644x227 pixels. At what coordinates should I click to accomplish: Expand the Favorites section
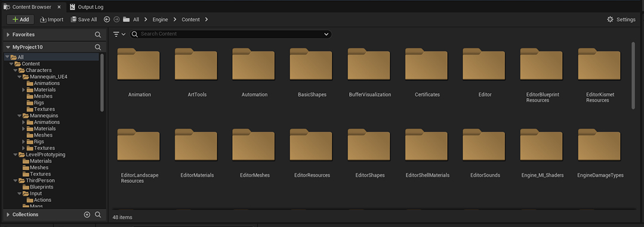pyautogui.click(x=8, y=35)
